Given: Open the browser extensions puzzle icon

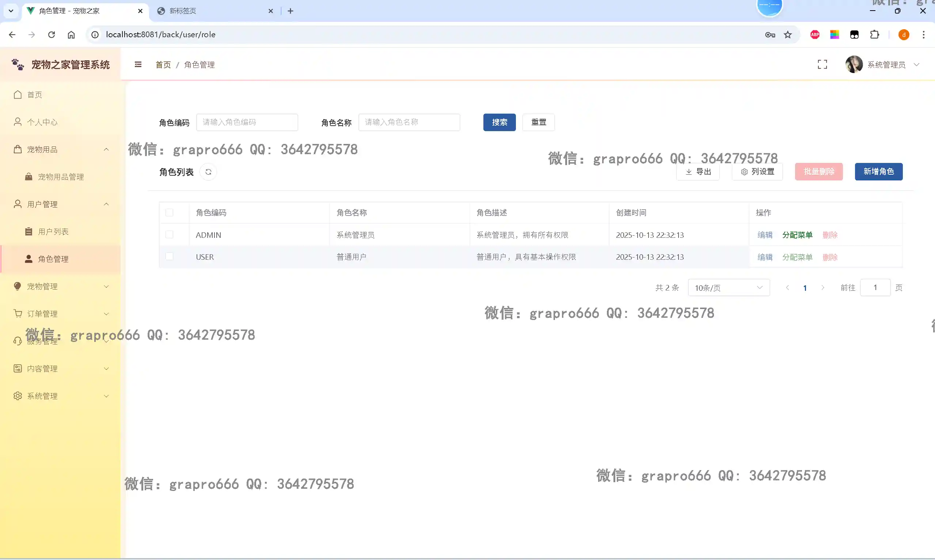Looking at the screenshot, I should point(874,35).
